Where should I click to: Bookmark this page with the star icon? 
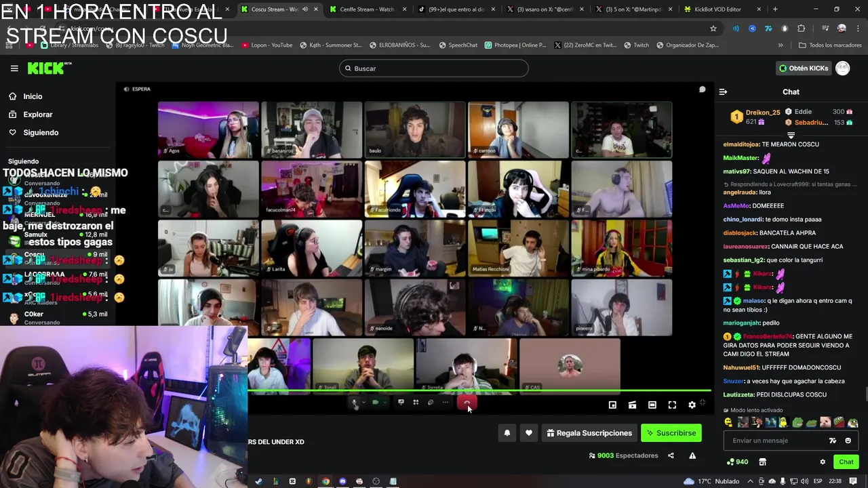pyautogui.click(x=713, y=28)
